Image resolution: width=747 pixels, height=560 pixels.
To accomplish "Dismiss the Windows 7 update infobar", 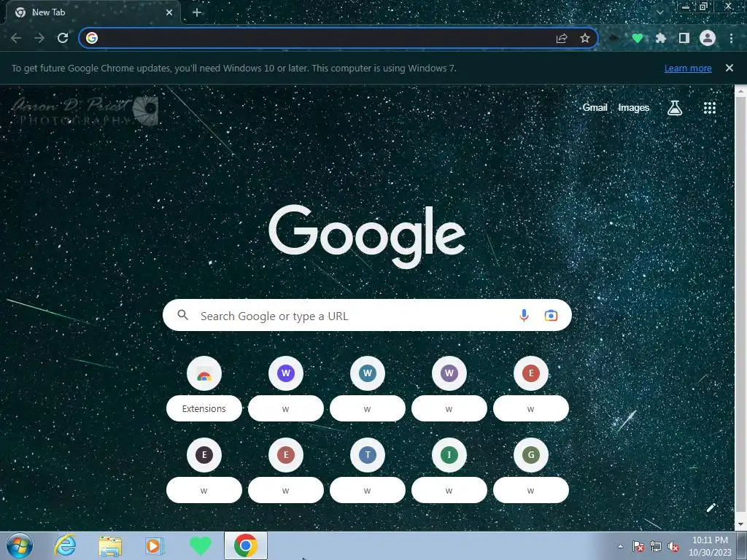I will [729, 68].
